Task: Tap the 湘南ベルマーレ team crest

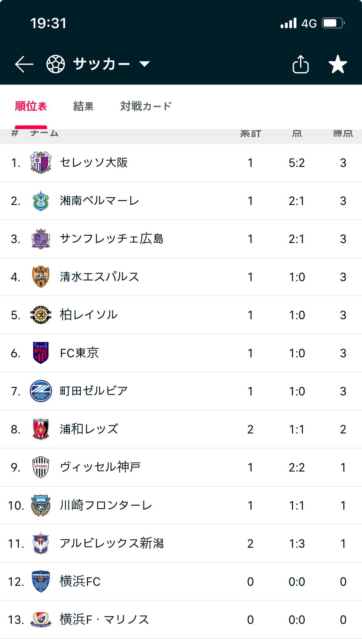Action: tap(41, 201)
